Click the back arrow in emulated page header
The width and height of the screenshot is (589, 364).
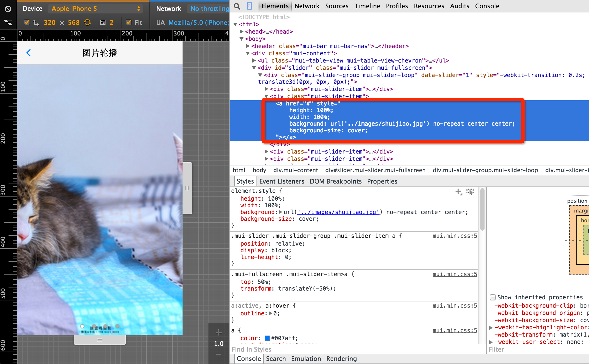pos(29,53)
